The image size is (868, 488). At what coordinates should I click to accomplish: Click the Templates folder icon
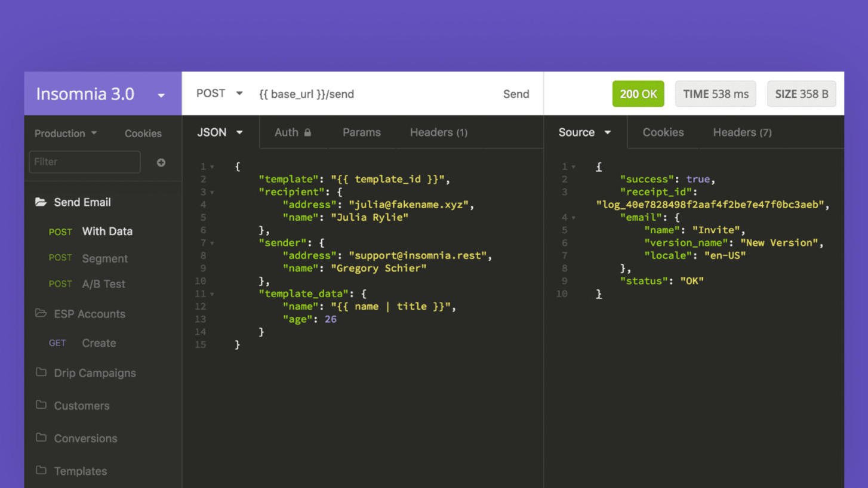pos(41,471)
